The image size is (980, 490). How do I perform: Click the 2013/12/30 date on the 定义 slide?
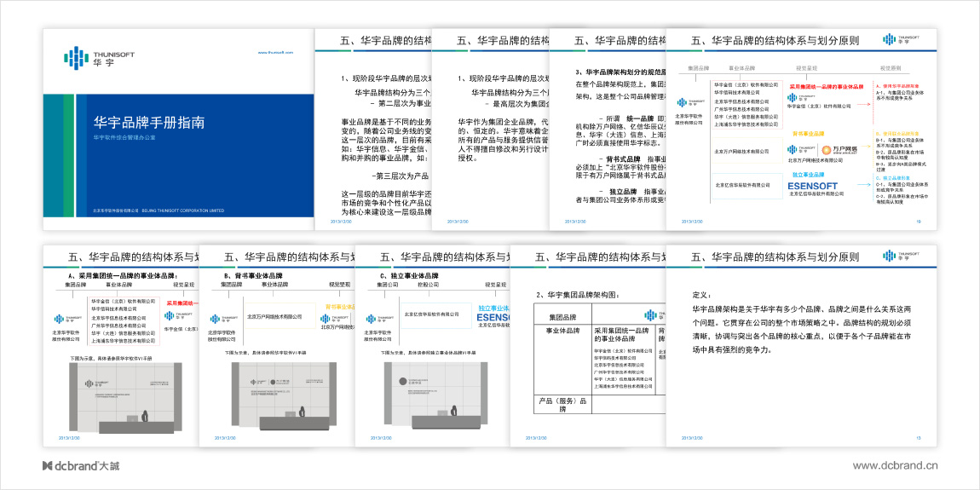(690, 437)
